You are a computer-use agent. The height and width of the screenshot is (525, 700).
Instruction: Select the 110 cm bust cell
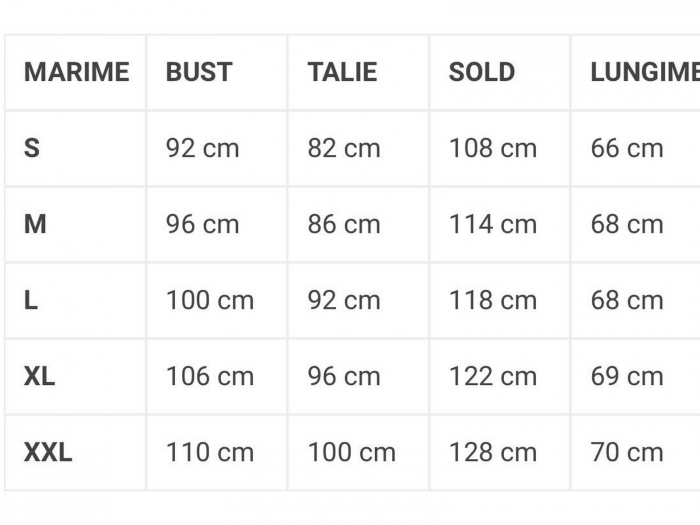(210, 452)
